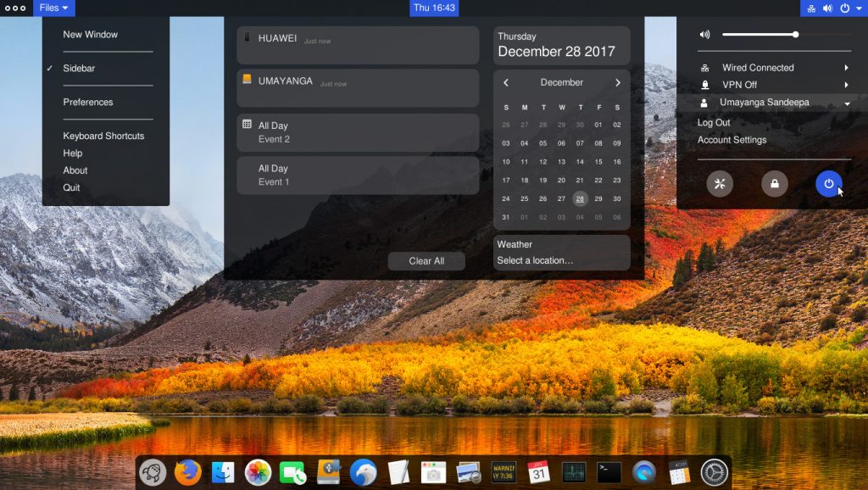The image size is (868, 490).
Task: Open the Terminal app in dock
Action: pos(609,471)
